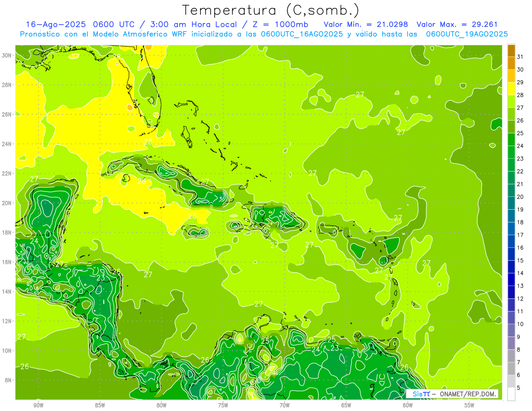Image resolution: width=532 pixels, height=411 pixels.
Task: Select the date text "16-Ago-2025 0600 UTC"
Action: pos(82,24)
